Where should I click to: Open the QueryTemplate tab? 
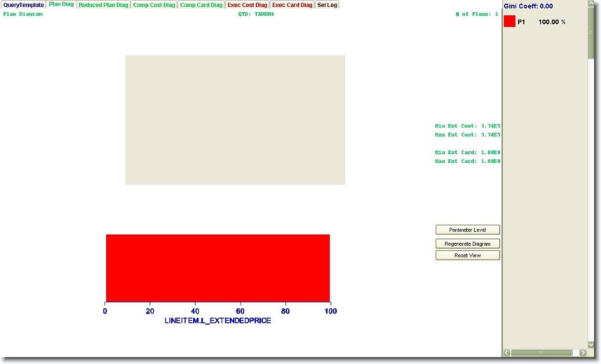(x=23, y=5)
